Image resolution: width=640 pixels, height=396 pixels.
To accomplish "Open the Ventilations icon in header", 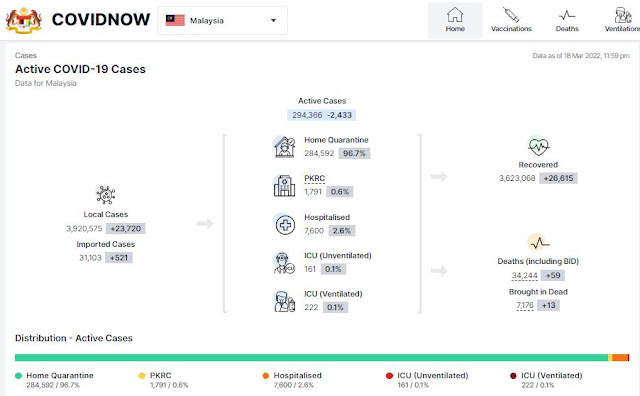I will (x=623, y=15).
